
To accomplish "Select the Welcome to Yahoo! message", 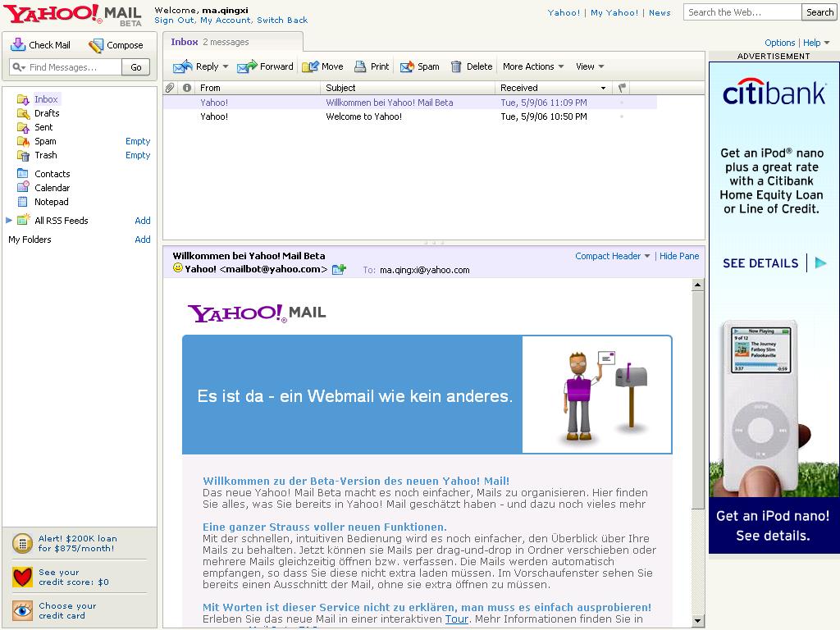I will click(410, 116).
